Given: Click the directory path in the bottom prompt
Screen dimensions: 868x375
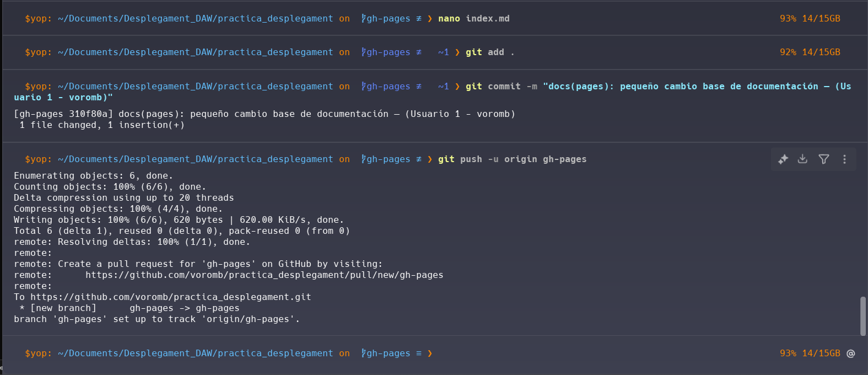Looking at the screenshot, I should 195,353.
